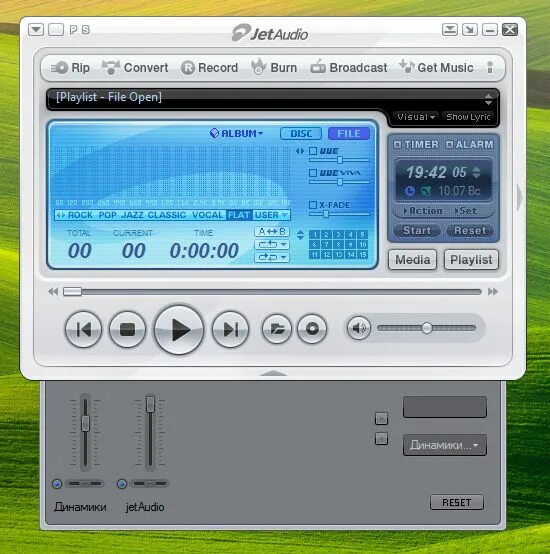550x554 pixels.
Task: Open the shuffle mode dropdown
Action: click(x=272, y=257)
